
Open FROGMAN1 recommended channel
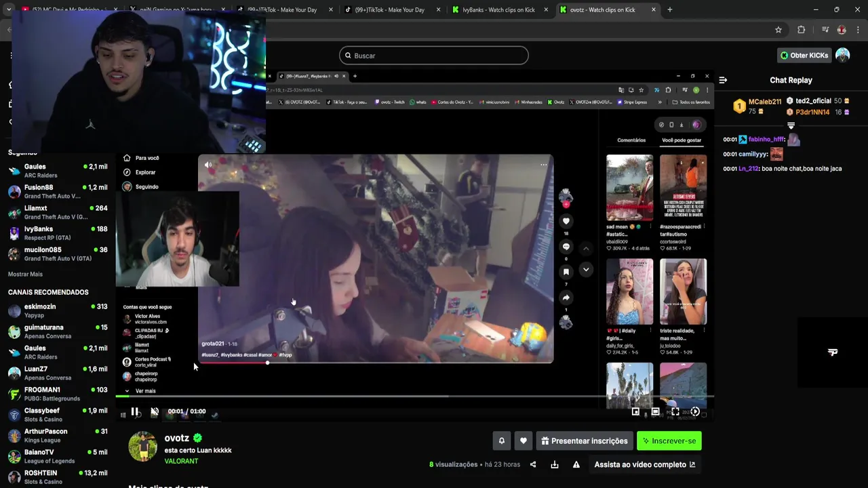58,394
